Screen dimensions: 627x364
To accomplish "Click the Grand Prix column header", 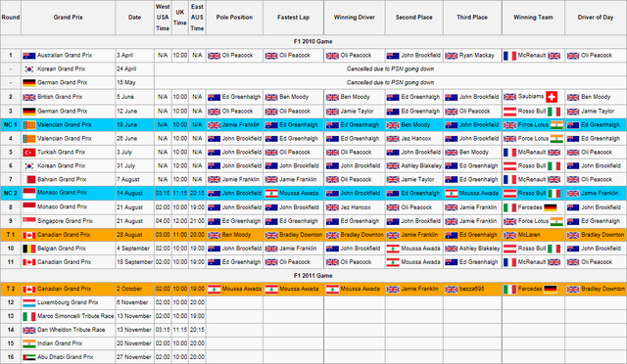I will point(68,18).
